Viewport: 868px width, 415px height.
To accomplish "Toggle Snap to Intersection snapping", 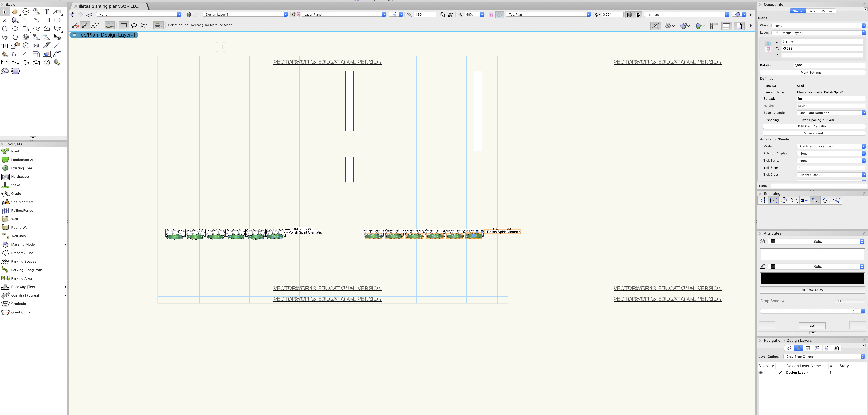I will click(x=794, y=200).
